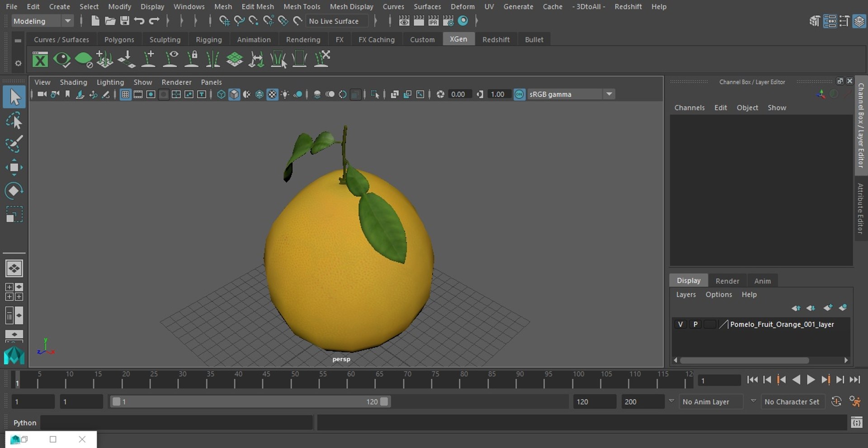Play animation forwards

click(x=811, y=380)
